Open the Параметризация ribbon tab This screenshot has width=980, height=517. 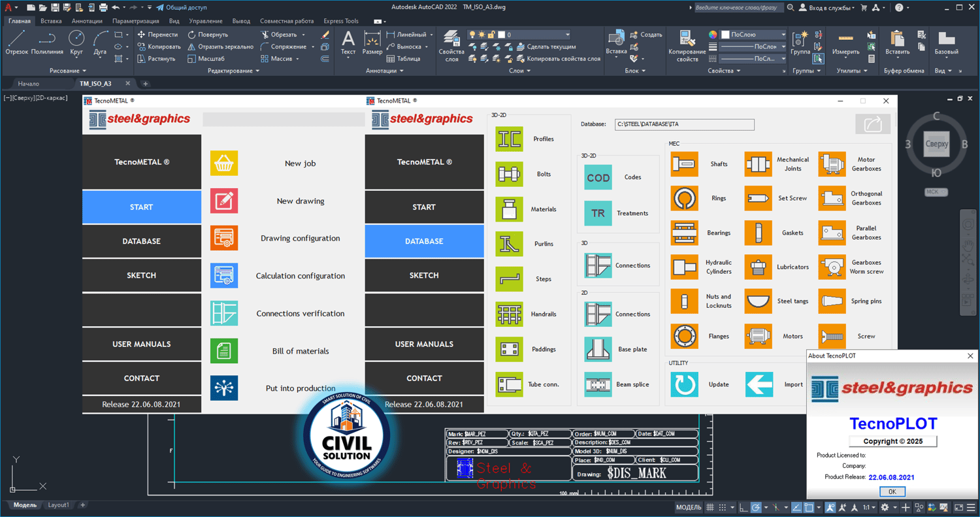pos(136,21)
